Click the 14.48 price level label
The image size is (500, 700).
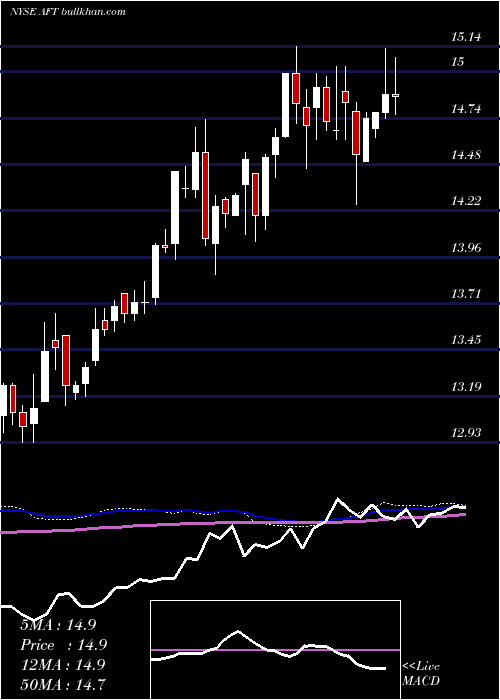[x=466, y=155]
